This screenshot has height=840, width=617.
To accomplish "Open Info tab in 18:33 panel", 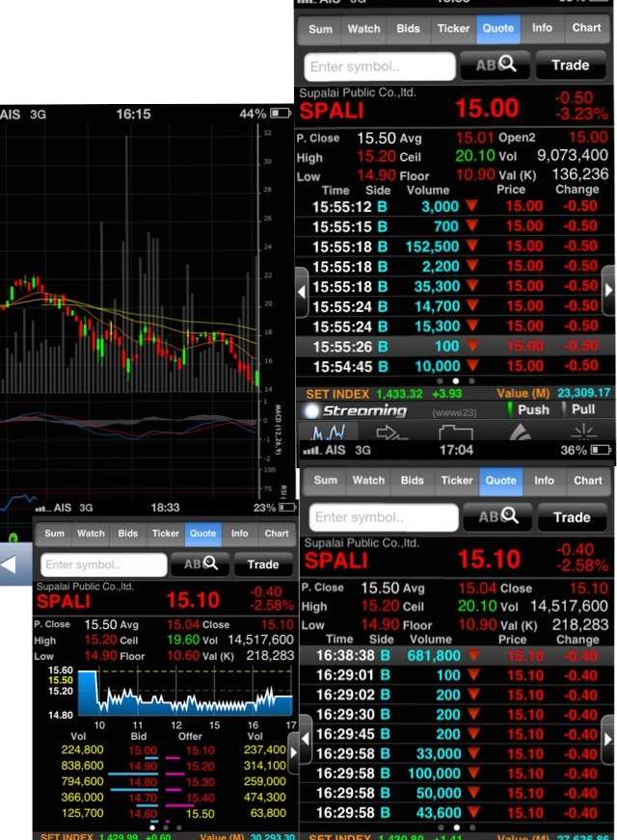I will coord(239,534).
